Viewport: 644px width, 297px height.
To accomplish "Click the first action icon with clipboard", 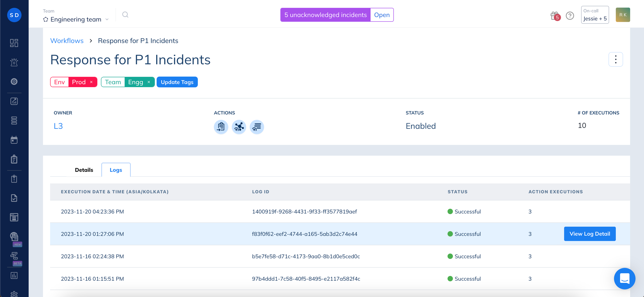I will [221, 127].
